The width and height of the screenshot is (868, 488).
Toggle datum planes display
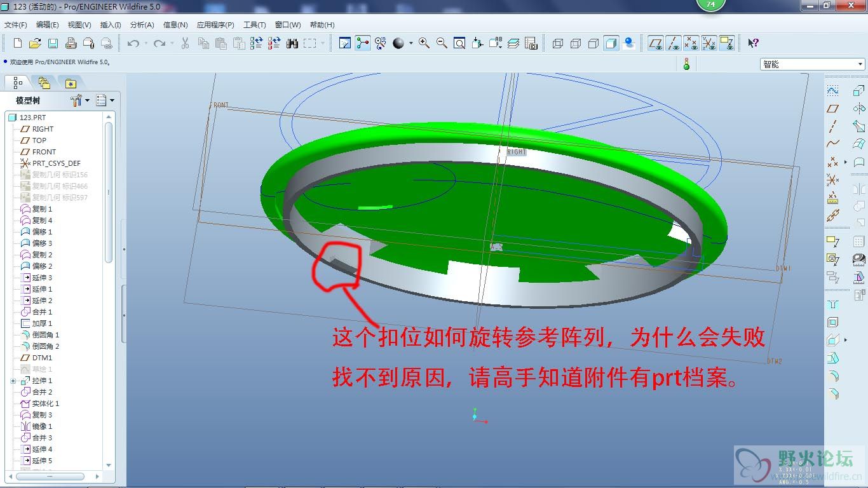click(x=656, y=43)
